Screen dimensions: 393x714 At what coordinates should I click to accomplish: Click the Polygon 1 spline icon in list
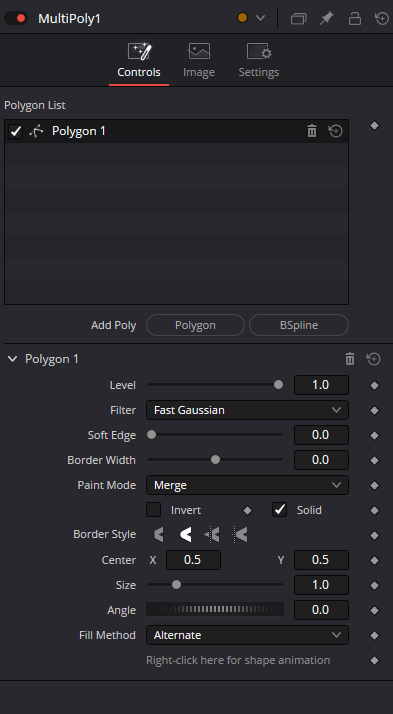pyautogui.click(x=36, y=132)
